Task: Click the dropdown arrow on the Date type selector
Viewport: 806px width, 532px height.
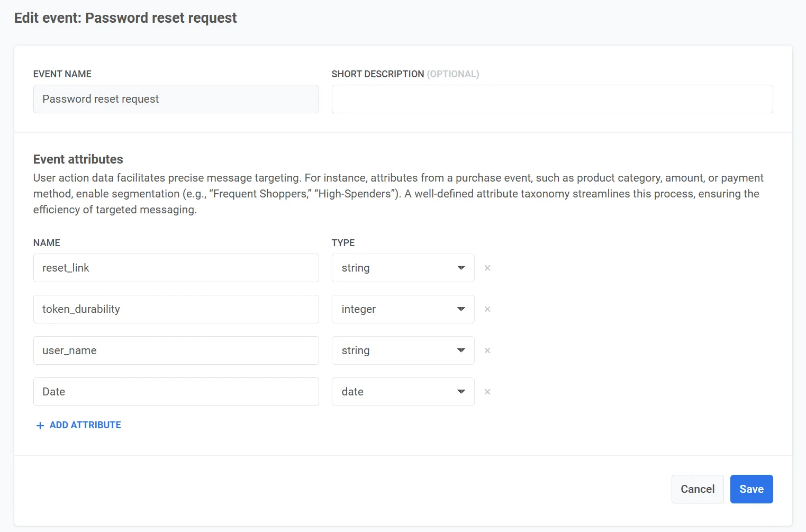Action: pos(460,392)
